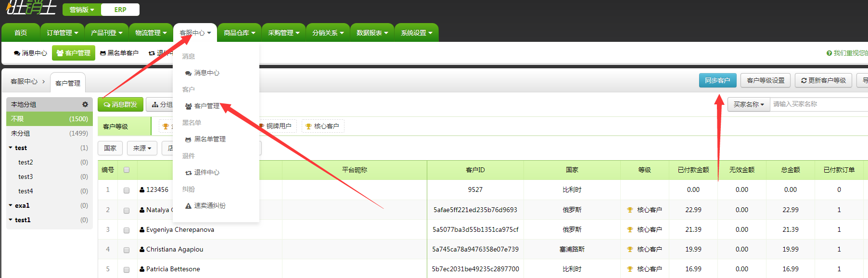The image size is (868, 278).
Task: Click trophy icon in Natalya's level cell
Action: click(x=630, y=210)
